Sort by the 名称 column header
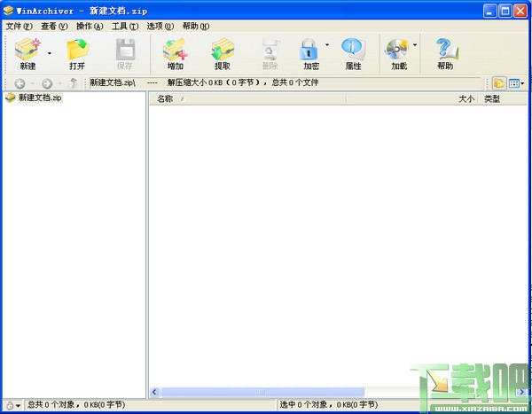 pyautogui.click(x=247, y=98)
